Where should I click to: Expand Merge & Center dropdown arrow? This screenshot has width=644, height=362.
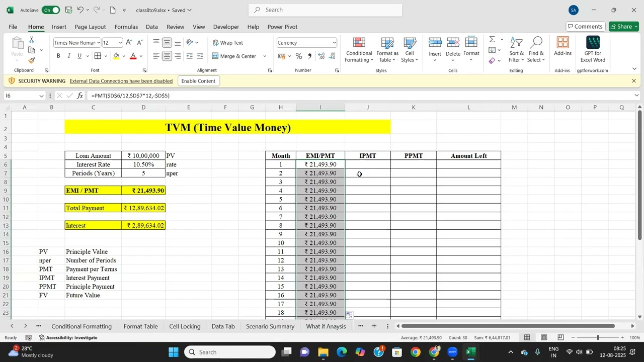click(265, 56)
